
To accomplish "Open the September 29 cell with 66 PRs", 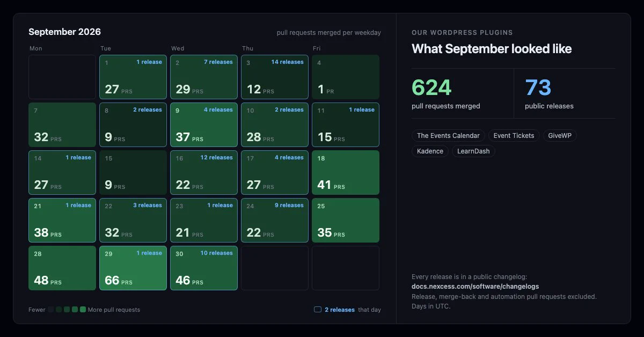I will (x=133, y=268).
